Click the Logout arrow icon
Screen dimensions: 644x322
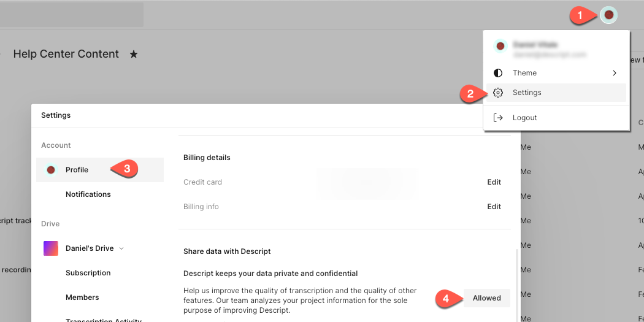(x=498, y=118)
